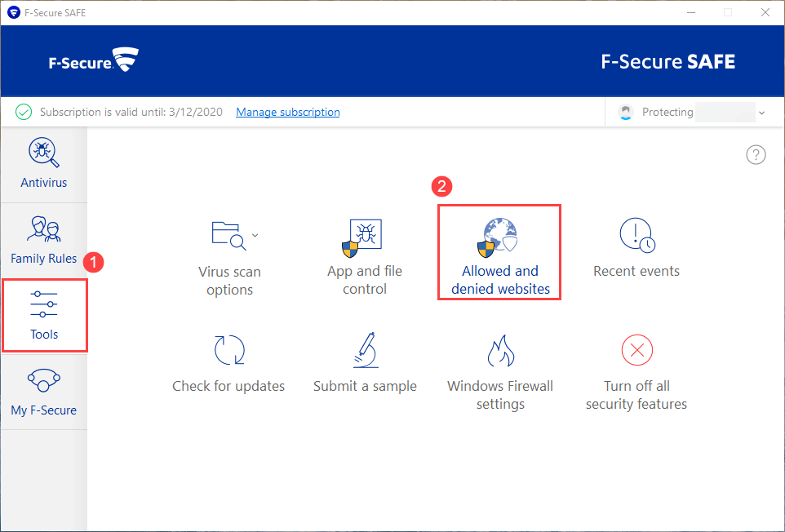Image resolution: width=785 pixels, height=532 pixels.
Task: Expand the Protecting user dropdown chevron
Action: tap(761, 113)
